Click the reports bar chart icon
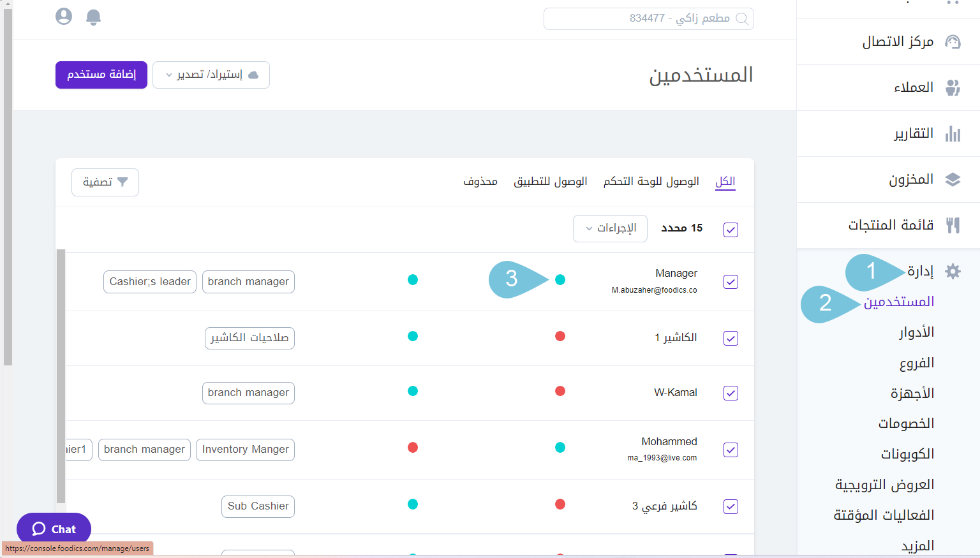 coord(953,134)
